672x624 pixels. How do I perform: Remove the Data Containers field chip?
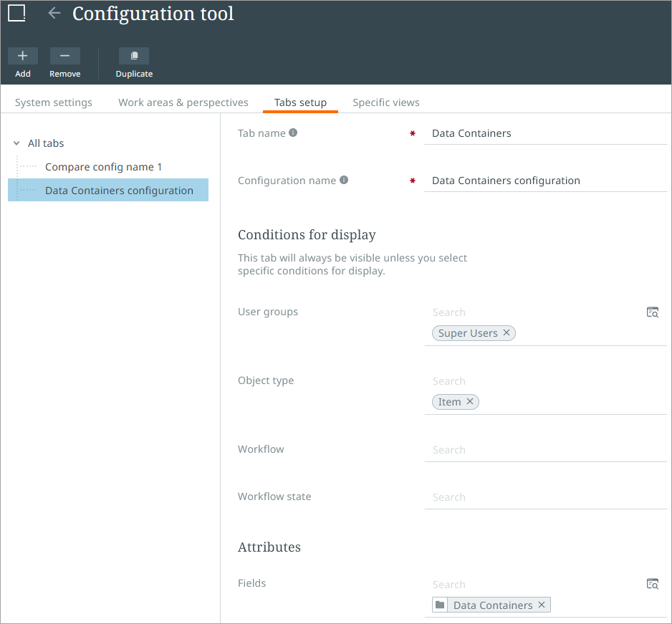[542, 605]
